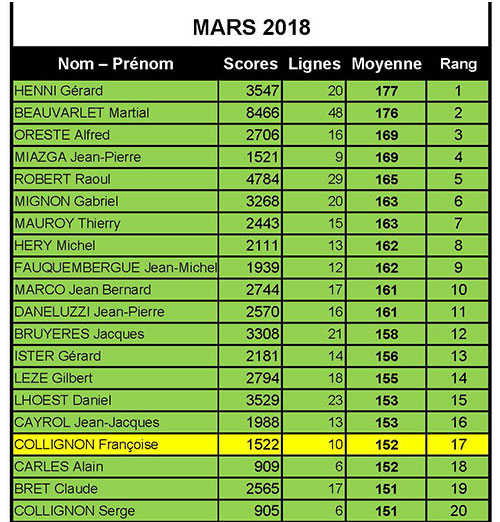
Task: Click the Rang column header
Action: [x=458, y=64]
